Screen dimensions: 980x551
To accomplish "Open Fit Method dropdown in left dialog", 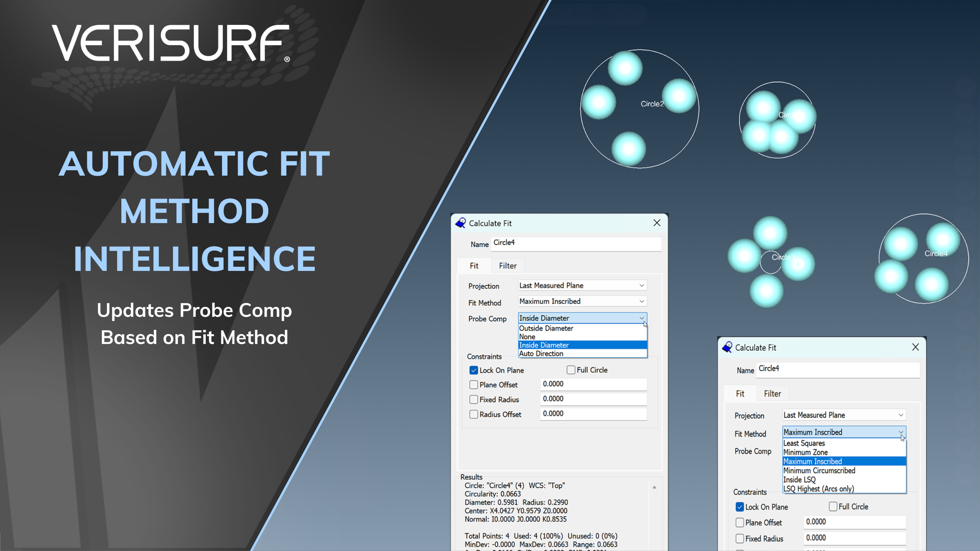I will pyautogui.click(x=582, y=302).
